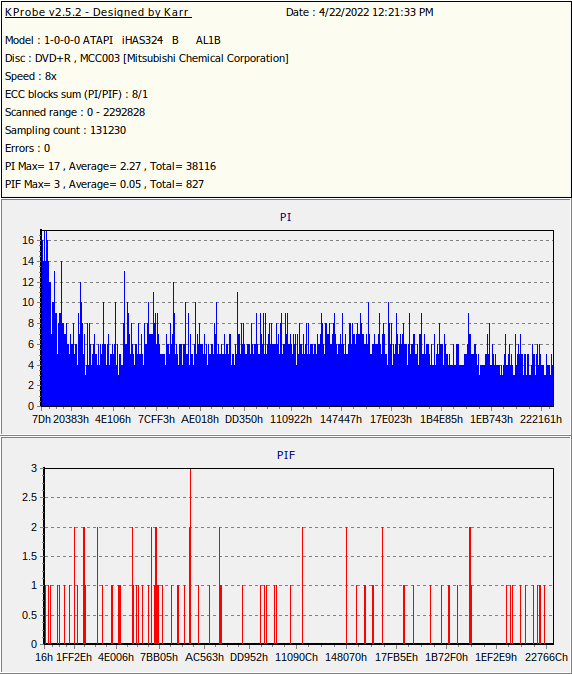Click PI axis label 1B4E85h

coord(441,419)
